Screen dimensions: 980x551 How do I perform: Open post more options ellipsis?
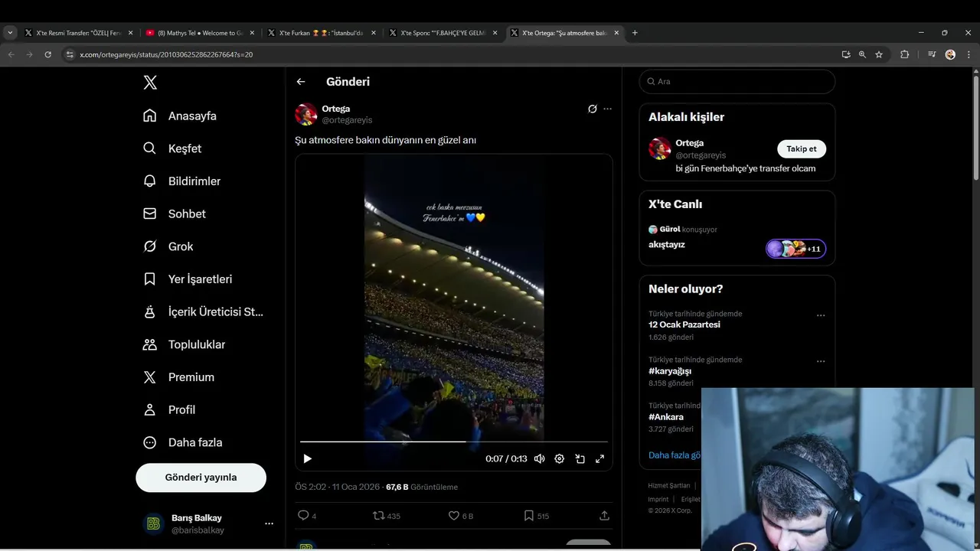tap(608, 109)
